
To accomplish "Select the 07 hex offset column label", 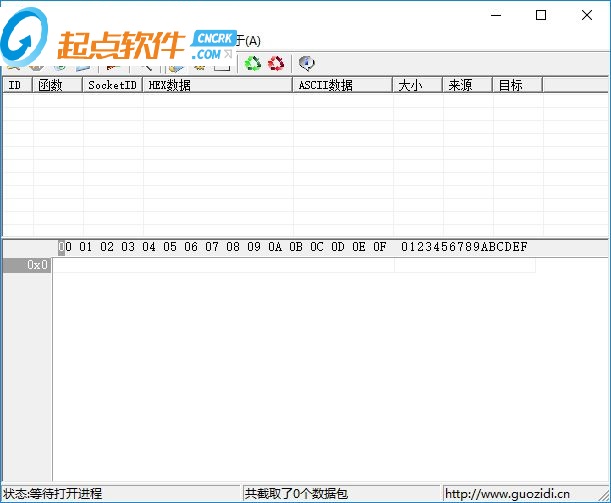I will (212, 247).
